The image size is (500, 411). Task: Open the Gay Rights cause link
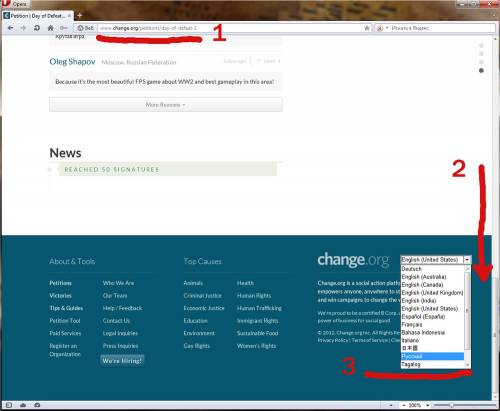pyautogui.click(x=197, y=346)
